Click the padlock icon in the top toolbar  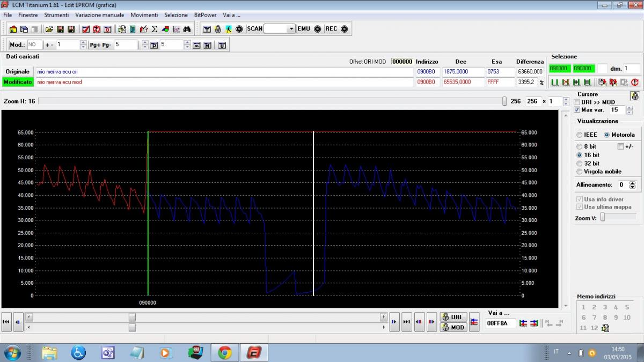pyautogui.click(x=218, y=29)
